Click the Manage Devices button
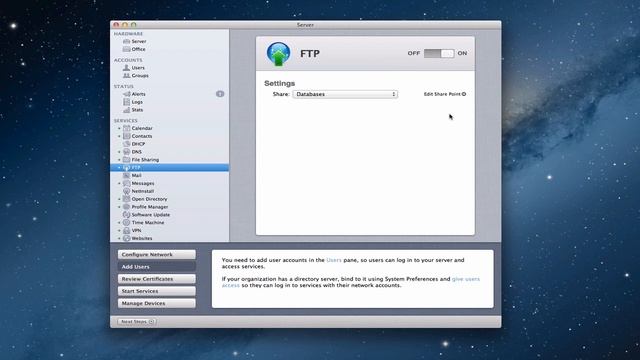 coord(157,304)
